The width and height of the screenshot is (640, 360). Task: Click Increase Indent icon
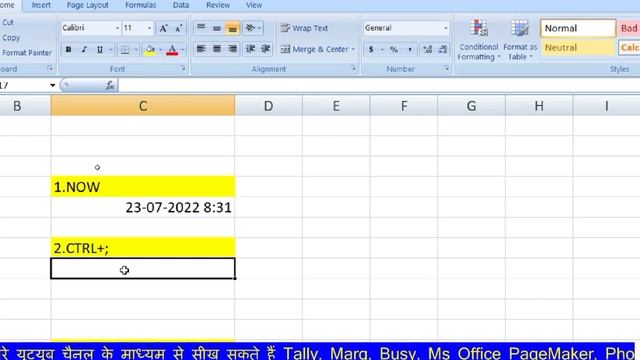[x=266, y=49]
